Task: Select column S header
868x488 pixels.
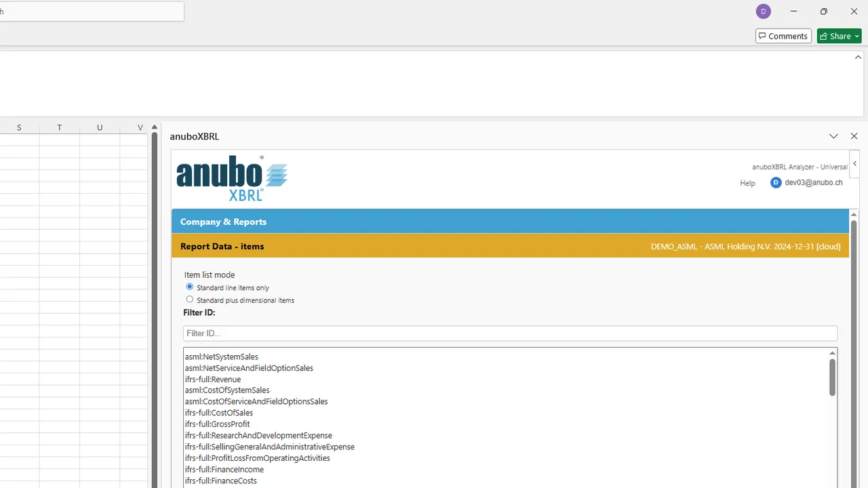Action: click(x=19, y=127)
